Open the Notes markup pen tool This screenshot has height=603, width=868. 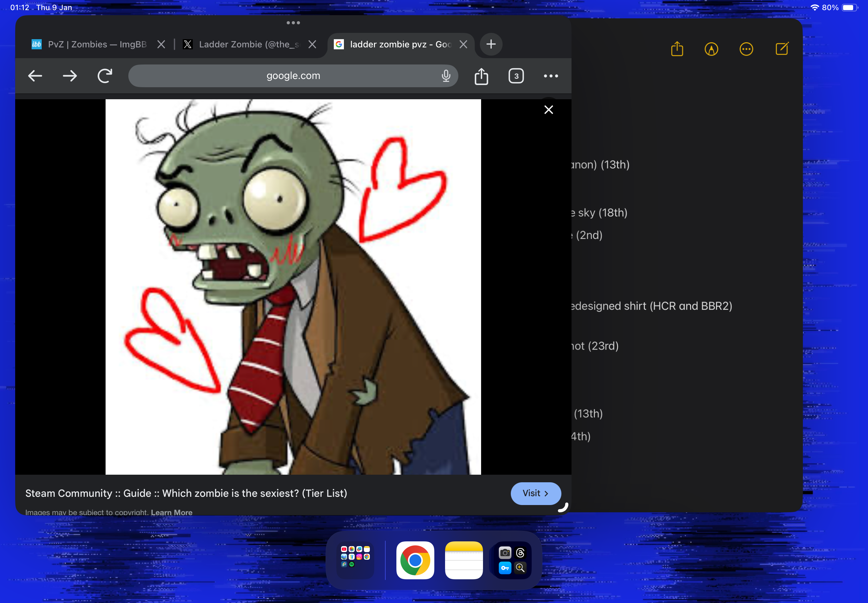tap(711, 49)
